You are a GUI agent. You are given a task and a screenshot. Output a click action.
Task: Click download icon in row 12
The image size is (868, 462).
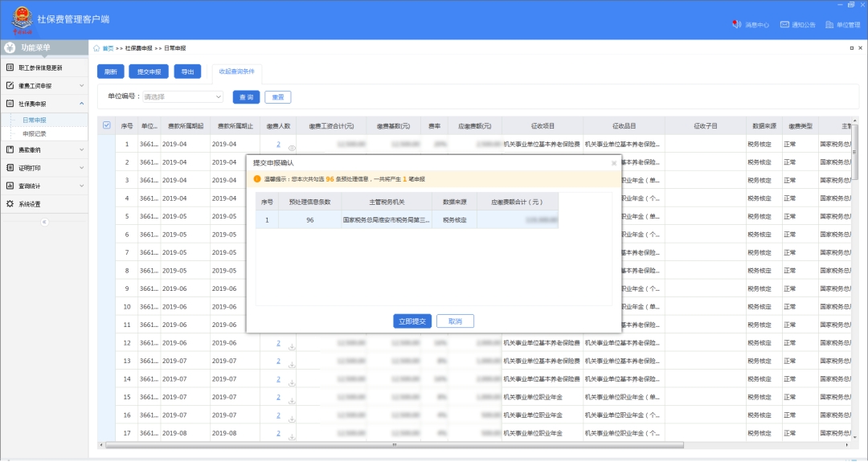tap(292, 347)
